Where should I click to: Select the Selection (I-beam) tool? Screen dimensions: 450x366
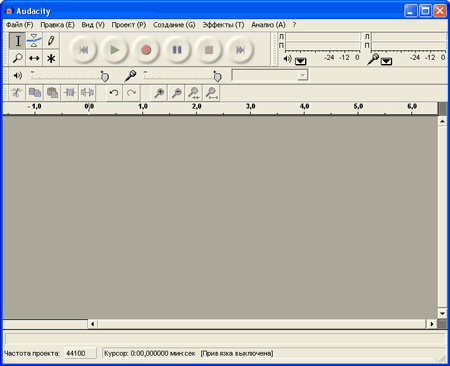pyautogui.click(x=18, y=41)
